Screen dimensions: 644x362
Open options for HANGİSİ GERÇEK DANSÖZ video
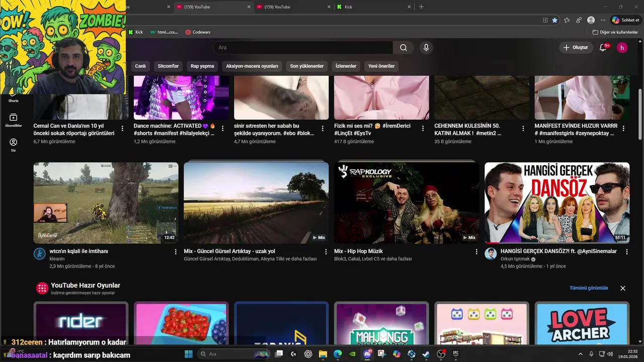626,251
